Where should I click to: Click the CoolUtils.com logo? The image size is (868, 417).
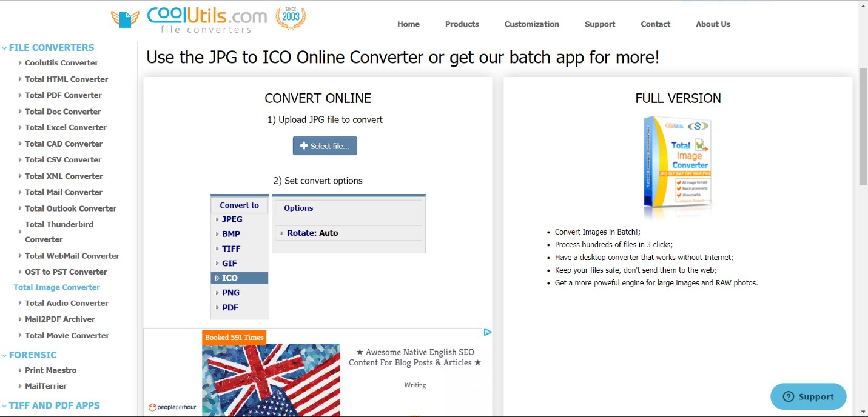(189, 20)
